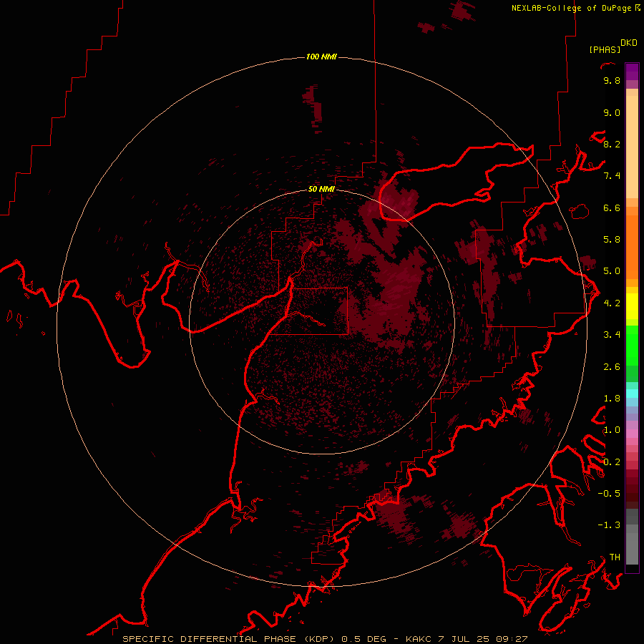Click the 9.0 color scale value
The height and width of the screenshot is (644, 644).
[x=612, y=112]
